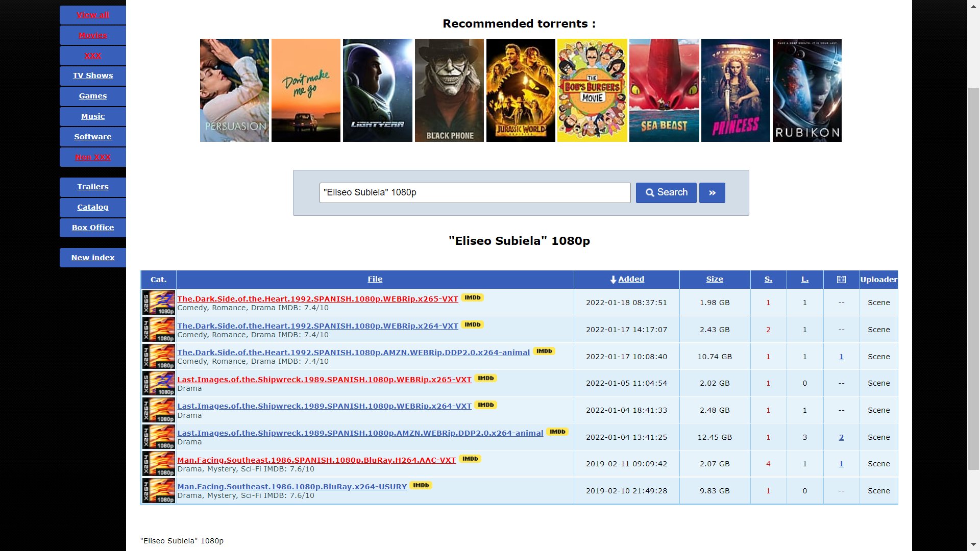Click the IMDb badge for Dark Side x264-VXT
980x551 pixels.
[x=472, y=324]
